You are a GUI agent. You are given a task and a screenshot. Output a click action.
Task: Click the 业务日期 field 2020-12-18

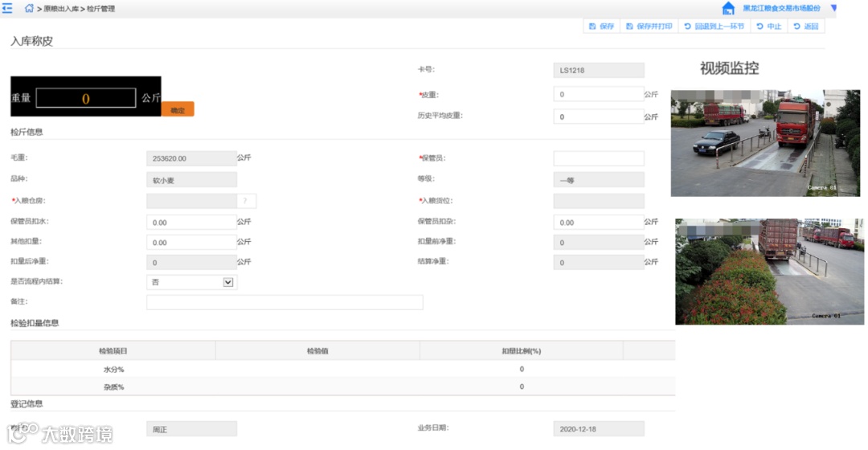click(x=599, y=429)
